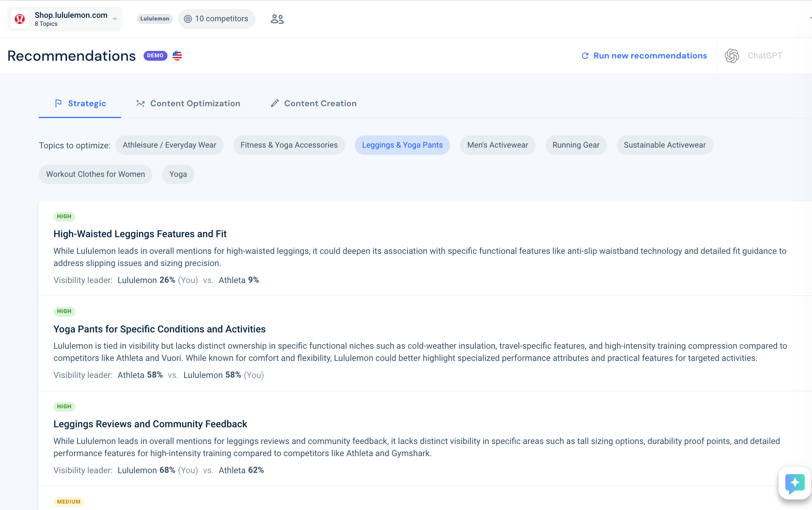Select the Athleisure / Everyday Wear topic

coord(169,145)
